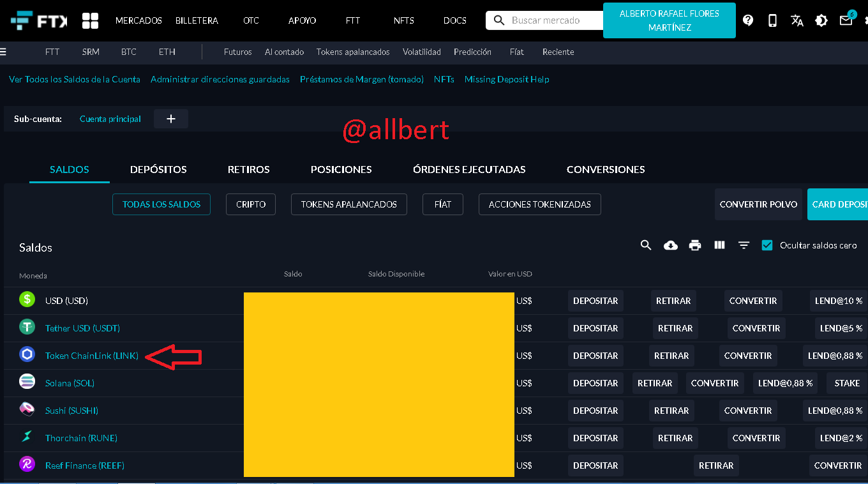Image resolution: width=868 pixels, height=484 pixels.
Task: Open the view columns icon
Action: [719, 245]
